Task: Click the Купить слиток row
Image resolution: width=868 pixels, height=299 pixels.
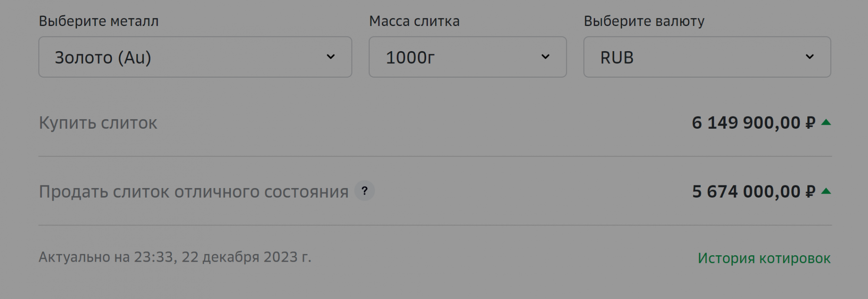Action: [x=98, y=123]
